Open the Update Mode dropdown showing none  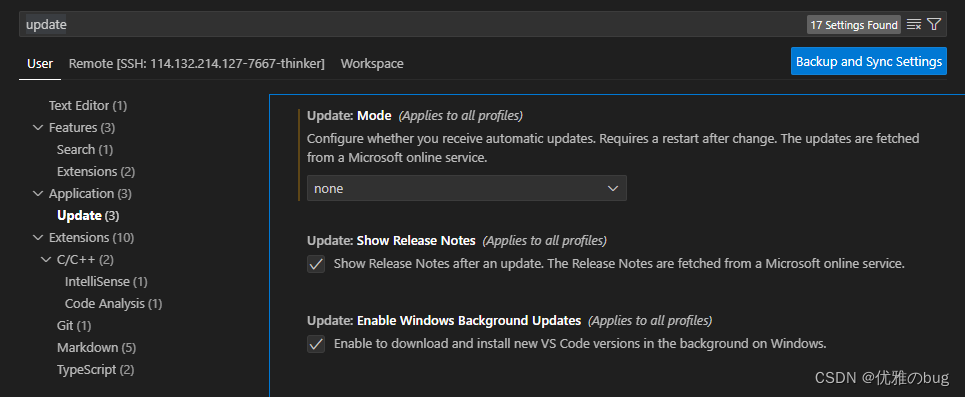pyautogui.click(x=466, y=188)
